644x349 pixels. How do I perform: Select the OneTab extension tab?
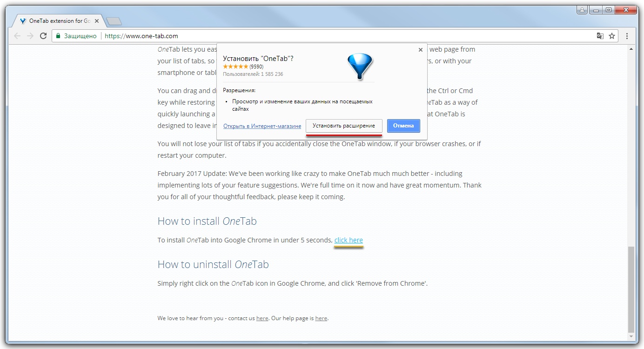point(58,21)
